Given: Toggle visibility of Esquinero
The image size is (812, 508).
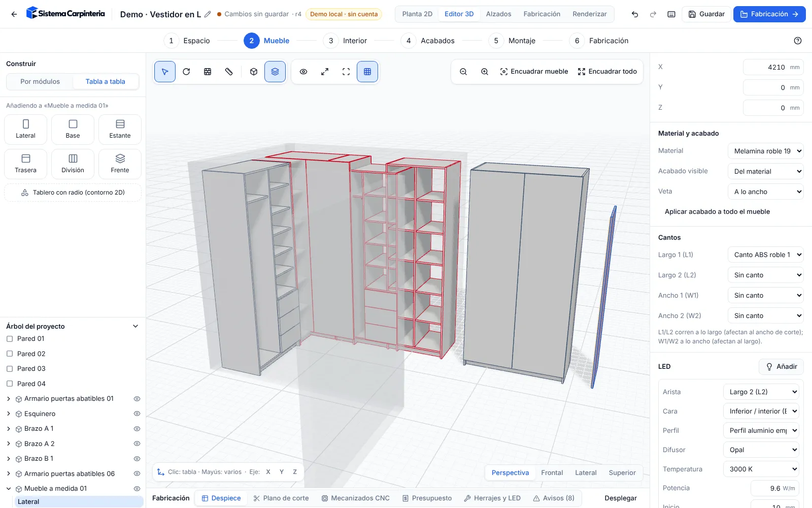Looking at the screenshot, I should tap(137, 414).
